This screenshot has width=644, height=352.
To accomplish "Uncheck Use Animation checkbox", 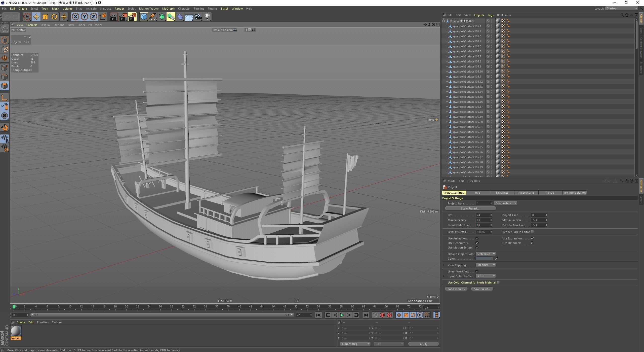I will [477, 238].
